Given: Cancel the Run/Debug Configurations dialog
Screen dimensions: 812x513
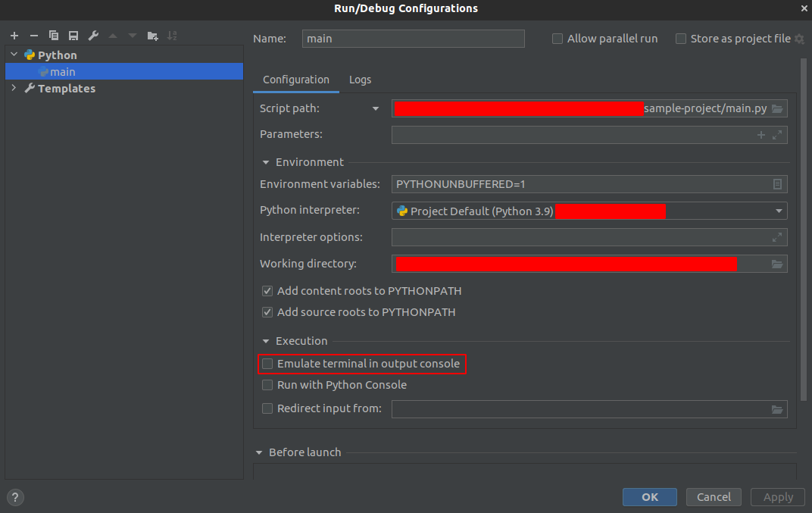Looking at the screenshot, I should click(714, 497).
